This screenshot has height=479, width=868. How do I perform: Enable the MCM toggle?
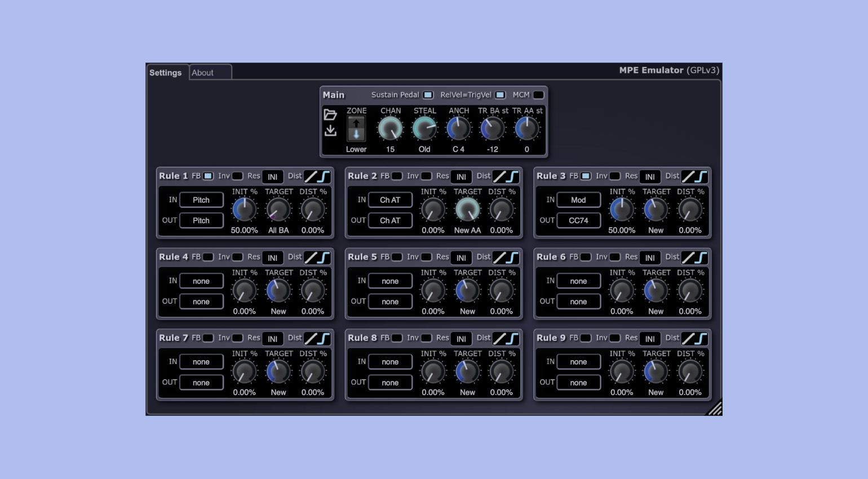(x=538, y=95)
